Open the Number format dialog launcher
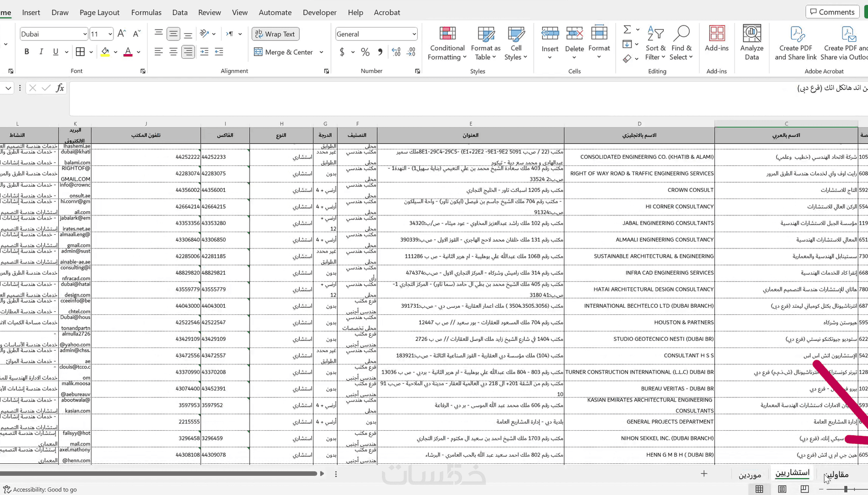868x495 pixels. click(418, 71)
